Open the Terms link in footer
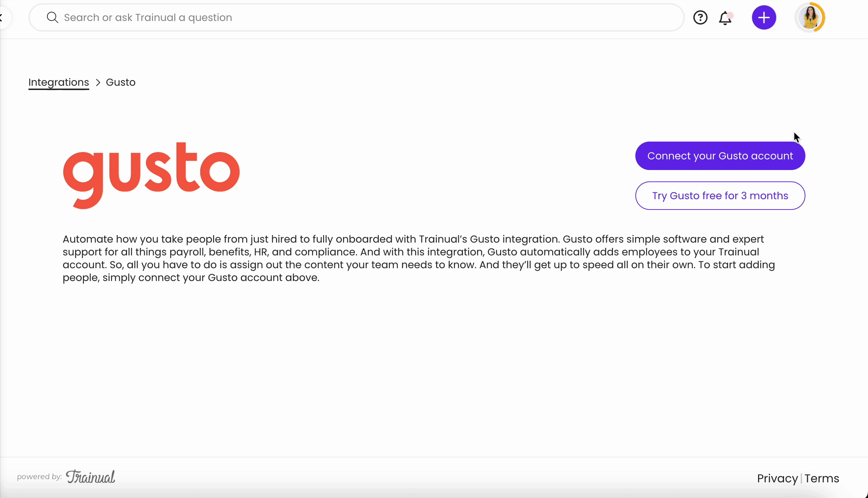This screenshot has width=868, height=498. pyautogui.click(x=822, y=478)
